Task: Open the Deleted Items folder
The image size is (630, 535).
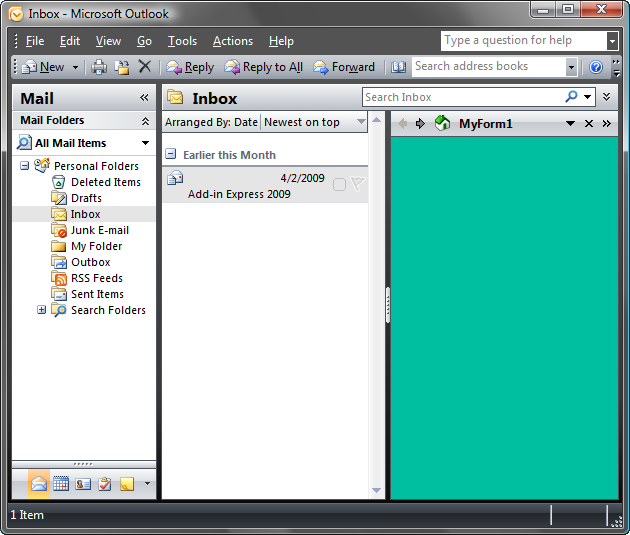Action: (x=106, y=182)
